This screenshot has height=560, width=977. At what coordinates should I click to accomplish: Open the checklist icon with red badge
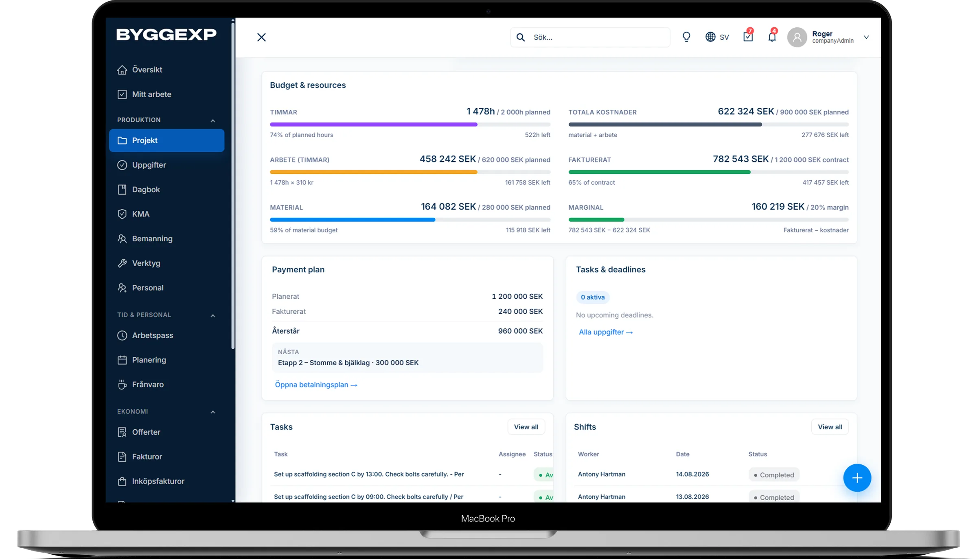coord(748,37)
